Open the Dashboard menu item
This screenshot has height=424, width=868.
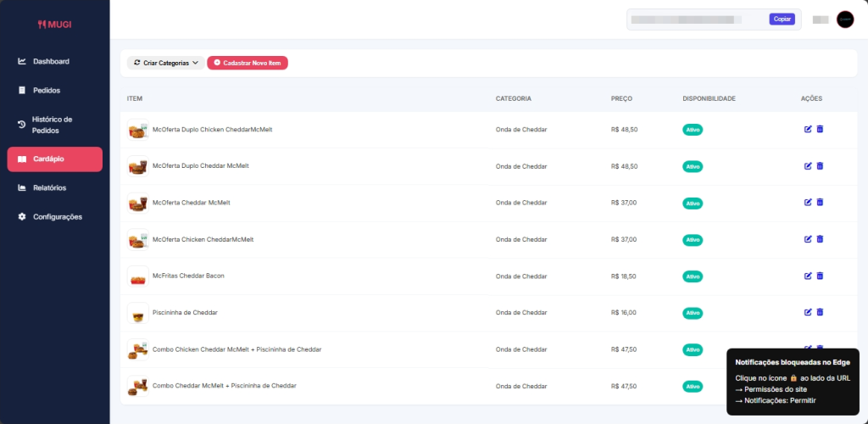point(51,61)
